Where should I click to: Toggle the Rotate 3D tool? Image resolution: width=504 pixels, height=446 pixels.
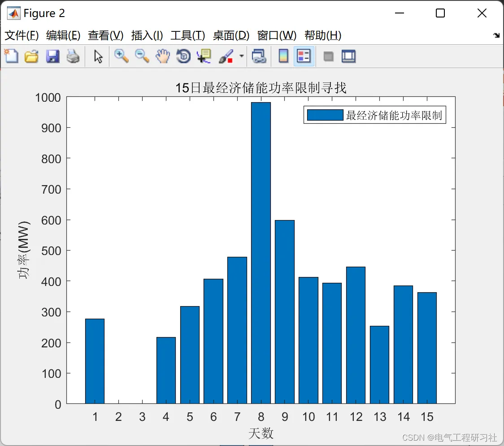[183, 56]
